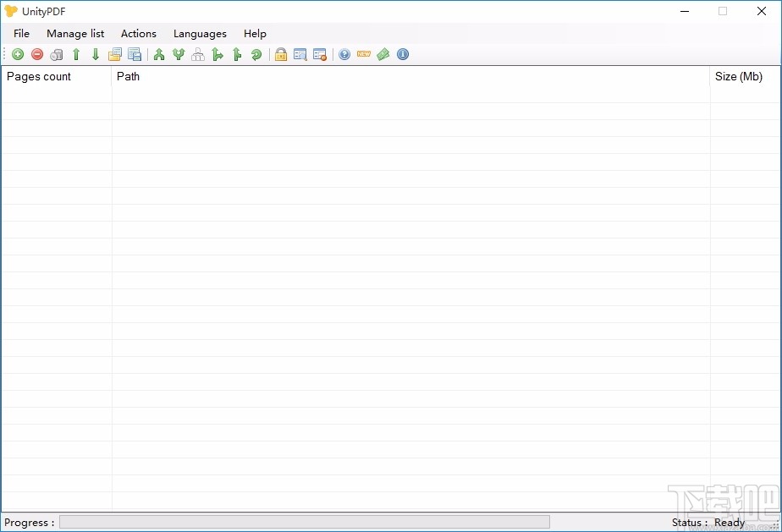Open the donate option
The image size is (782, 532).
pyautogui.click(x=383, y=54)
